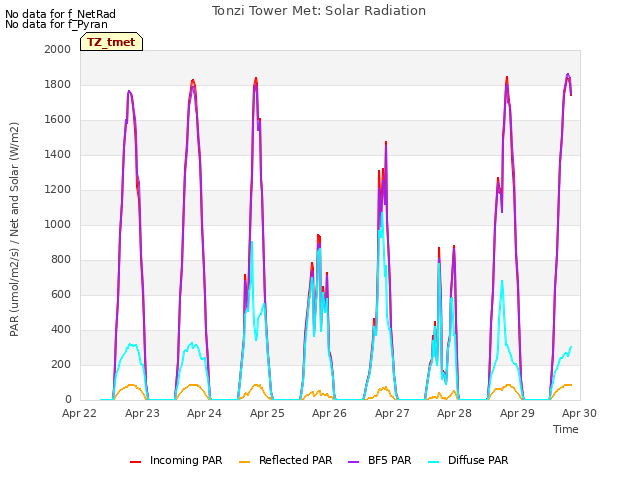640x480 pixels.
Task: Click the Apr 28 x-axis tick label
Action: tap(454, 413)
